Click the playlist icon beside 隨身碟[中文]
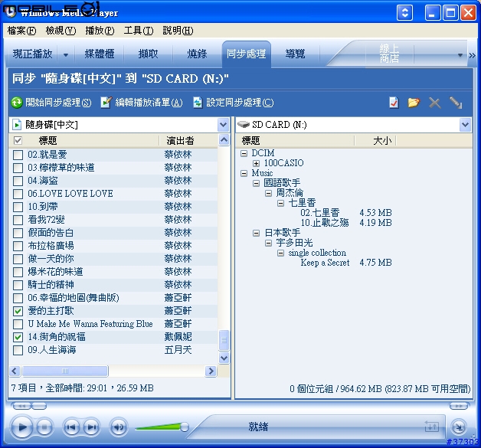The height and width of the screenshot is (448, 481). coord(17,125)
